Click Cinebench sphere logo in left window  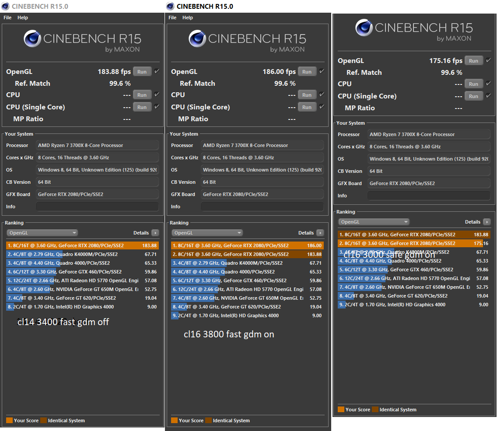32,39
